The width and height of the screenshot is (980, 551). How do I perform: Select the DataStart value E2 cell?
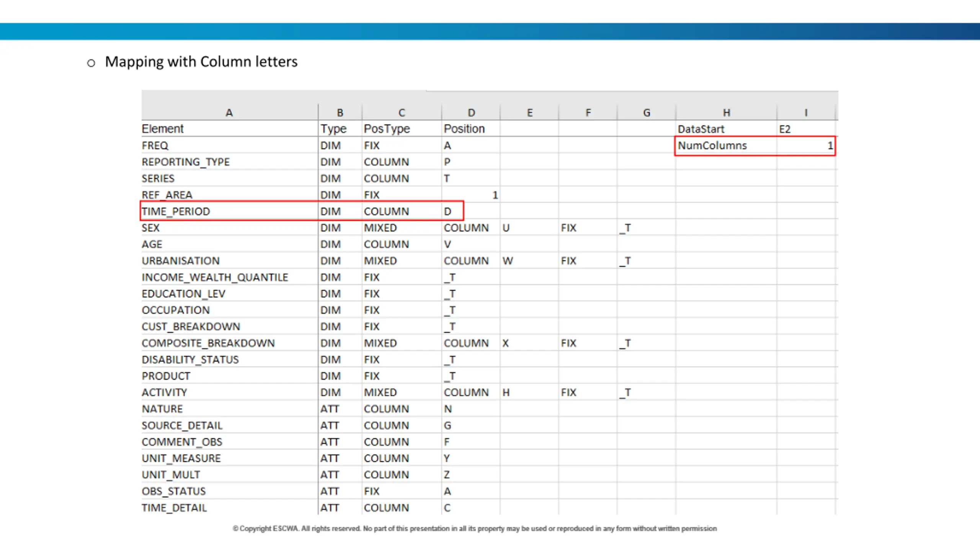806,129
